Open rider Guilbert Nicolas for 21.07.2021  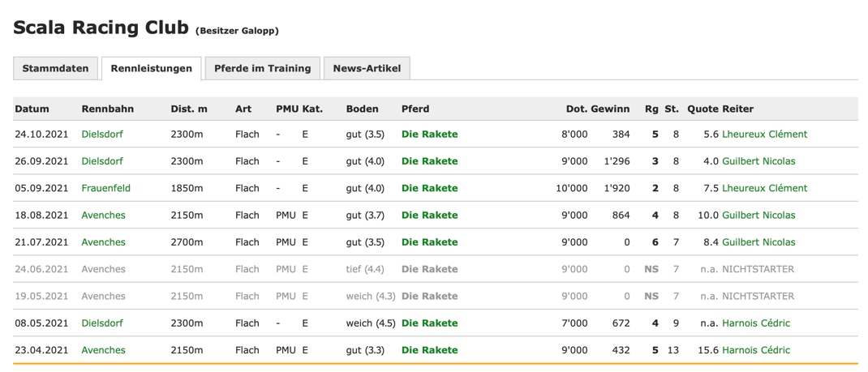coord(758,242)
